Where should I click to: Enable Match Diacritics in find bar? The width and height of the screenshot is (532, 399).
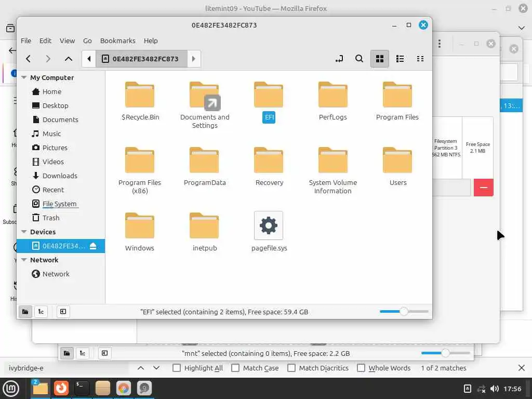tap(291, 368)
